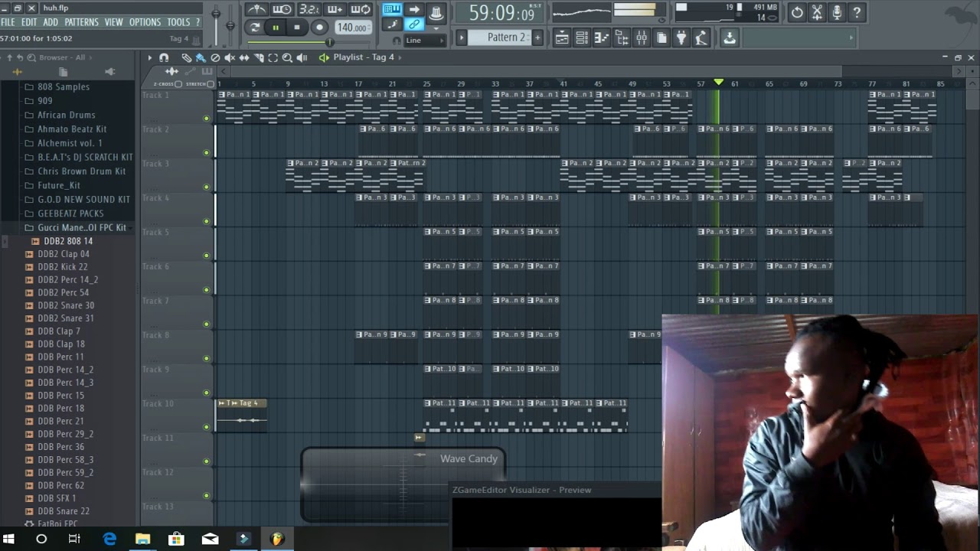Open the OPTIONS menu
This screenshot has height=551, width=980.
145,22
